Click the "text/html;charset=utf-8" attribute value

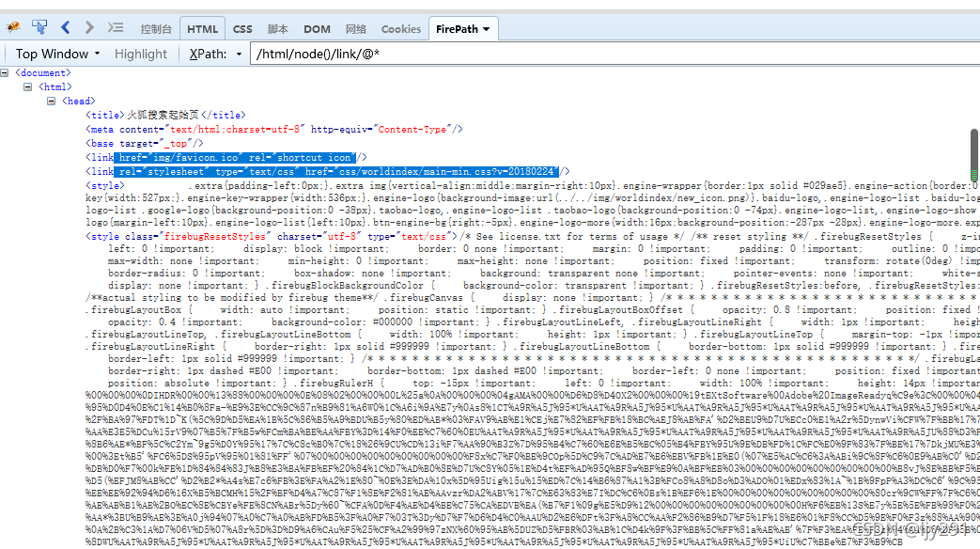coord(235,130)
